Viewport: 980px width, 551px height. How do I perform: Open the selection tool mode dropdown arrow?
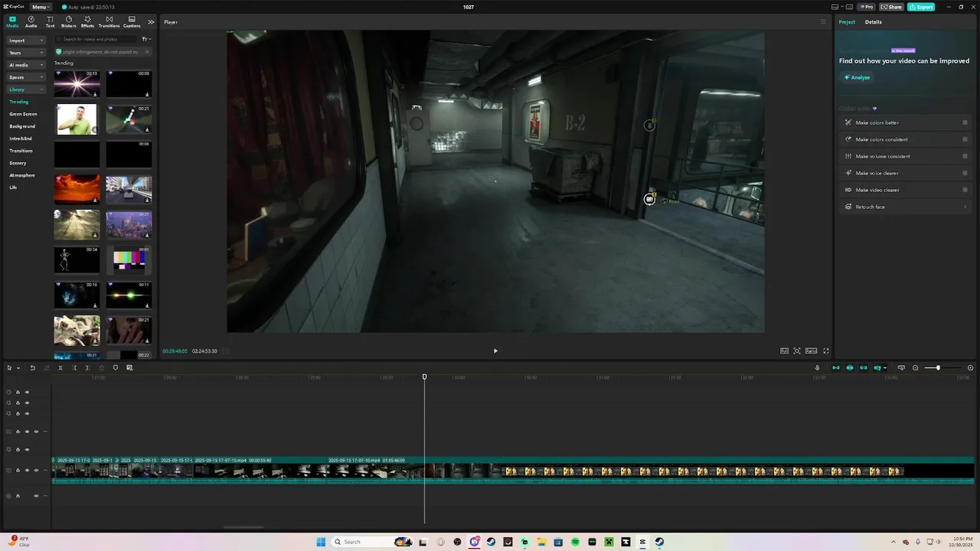coord(18,368)
